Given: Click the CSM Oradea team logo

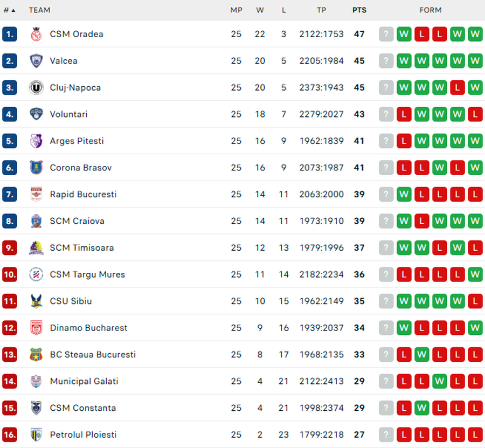Looking at the screenshot, I should click(36, 34).
